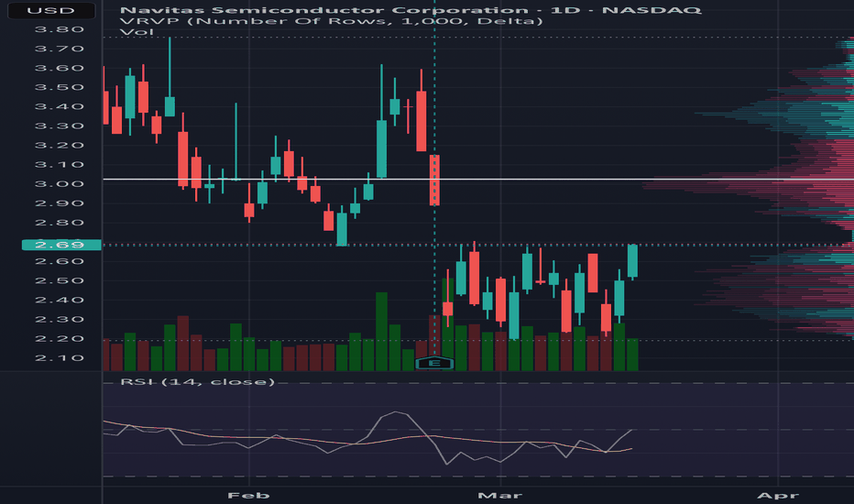Click the 3.20 price axis label
Screen dimensions: 854x504
tap(60, 145)
